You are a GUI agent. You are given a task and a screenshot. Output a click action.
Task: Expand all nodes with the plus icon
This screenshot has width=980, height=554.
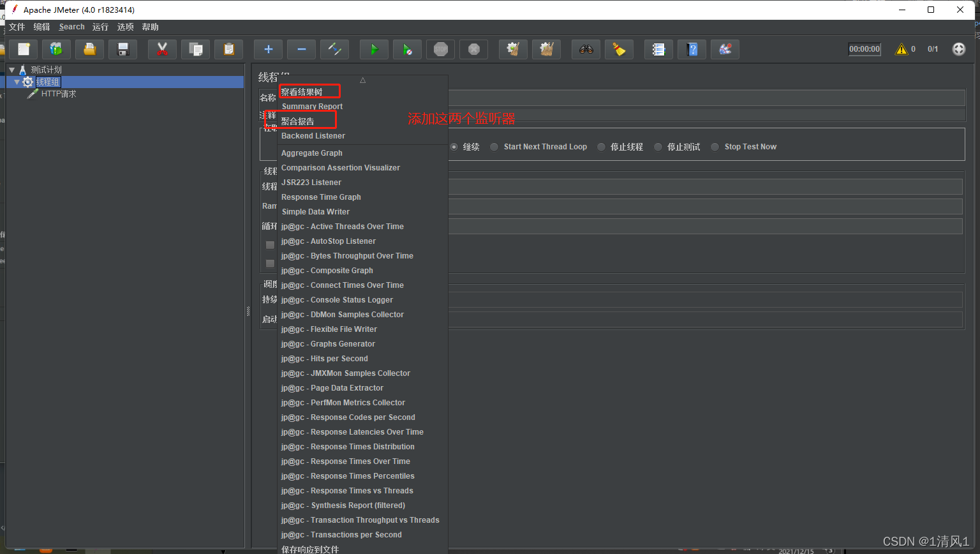[x=269, y=49]
